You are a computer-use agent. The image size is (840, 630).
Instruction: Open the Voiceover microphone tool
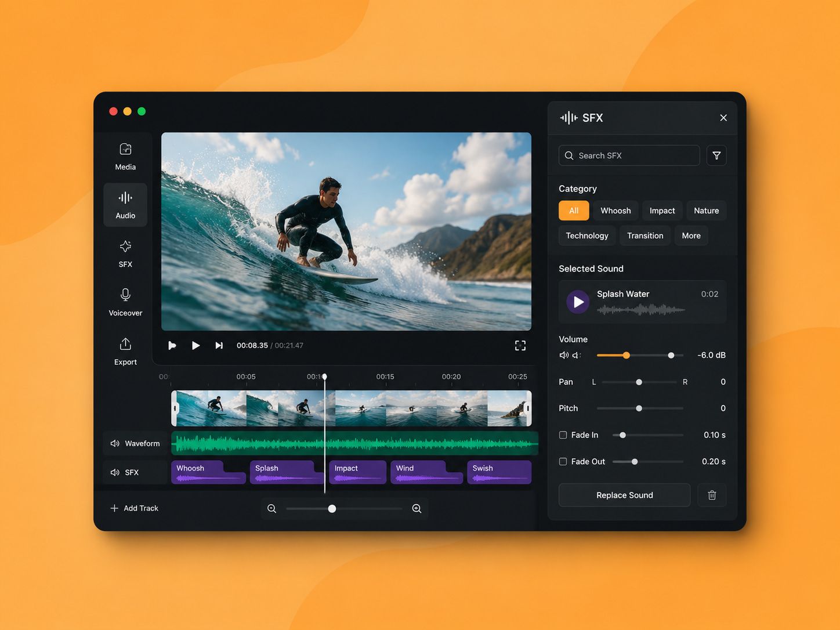125,302
